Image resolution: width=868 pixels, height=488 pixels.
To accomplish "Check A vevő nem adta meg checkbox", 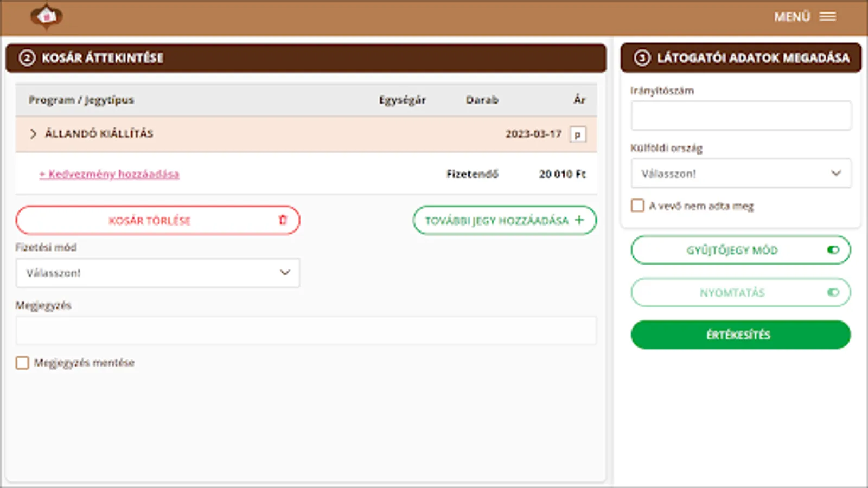I will point(637,206).
